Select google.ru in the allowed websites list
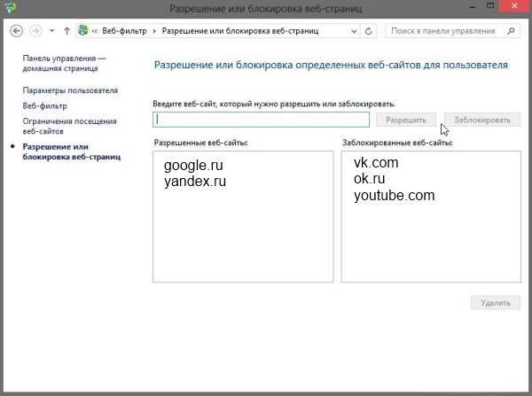The width and height of the screenshot is (532, 396). (195, 165)
